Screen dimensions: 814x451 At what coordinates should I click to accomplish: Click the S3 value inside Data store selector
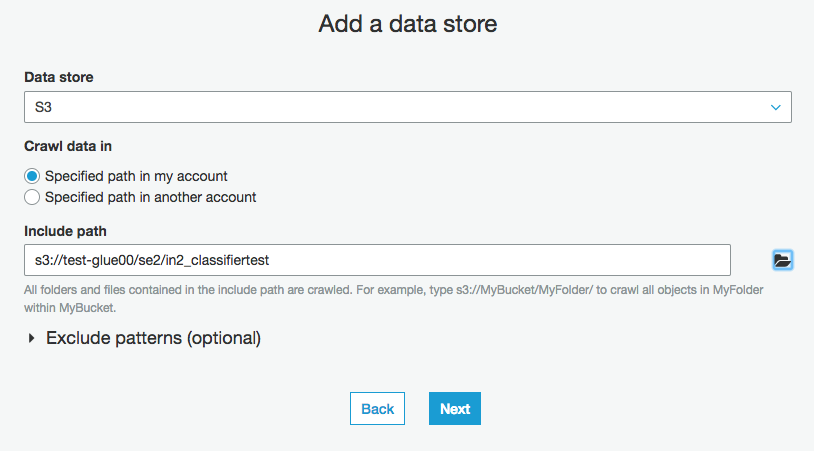(x=43, y=107)
